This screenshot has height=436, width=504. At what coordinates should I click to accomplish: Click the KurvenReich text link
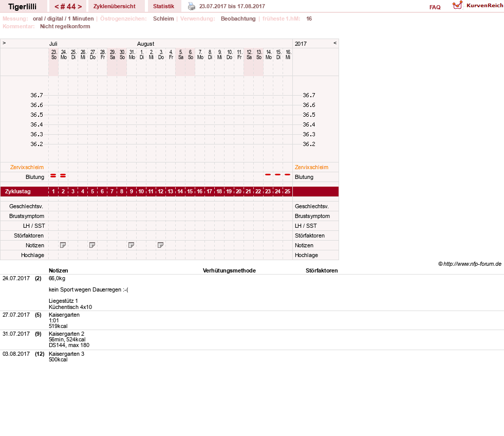pyautogui.click(x=484, y=6)
